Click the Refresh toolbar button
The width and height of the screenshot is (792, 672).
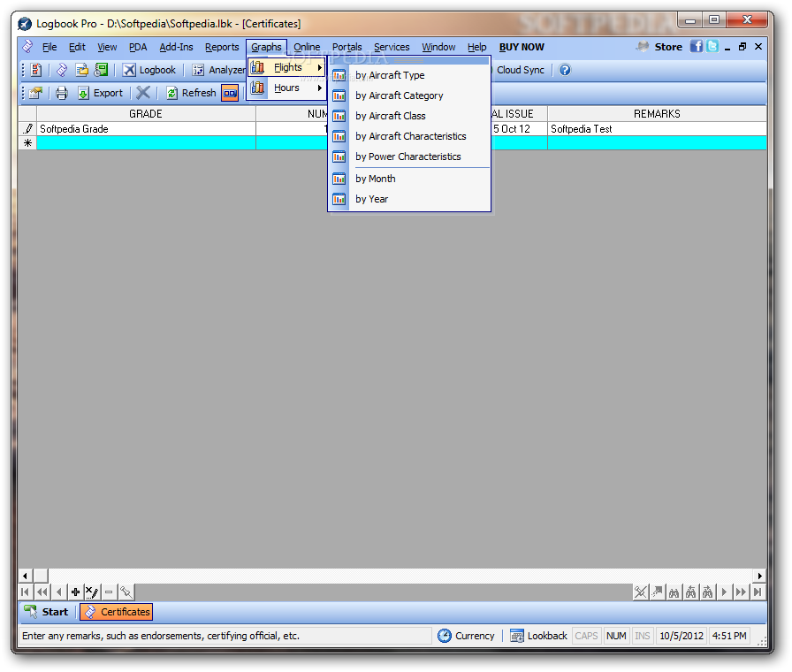click(x=192, y=93)
